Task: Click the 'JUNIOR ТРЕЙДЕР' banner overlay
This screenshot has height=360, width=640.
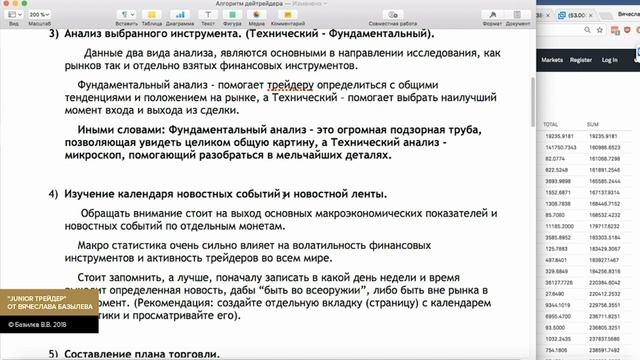Action: (49, 302)
